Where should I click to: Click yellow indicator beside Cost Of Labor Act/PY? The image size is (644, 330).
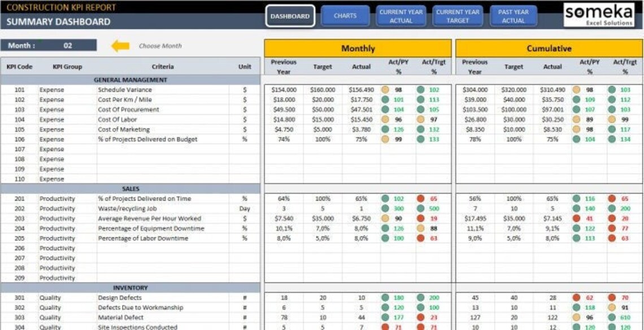coord(384,119)
